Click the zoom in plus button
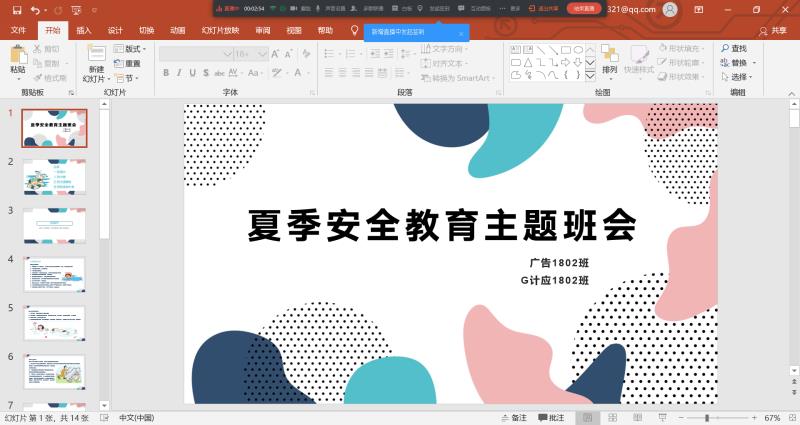Image resolution: width=800 pixels, height=425 pixels. click(x=754, y=417)
